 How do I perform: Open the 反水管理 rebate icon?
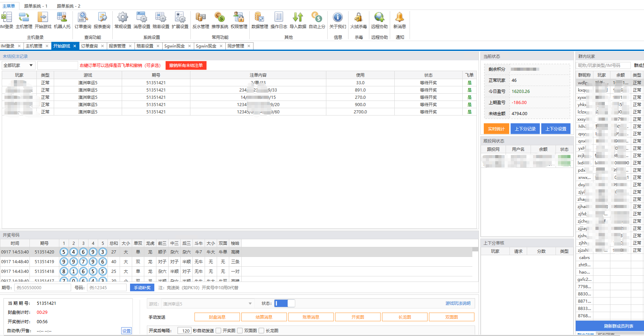(x=201, y=20)
